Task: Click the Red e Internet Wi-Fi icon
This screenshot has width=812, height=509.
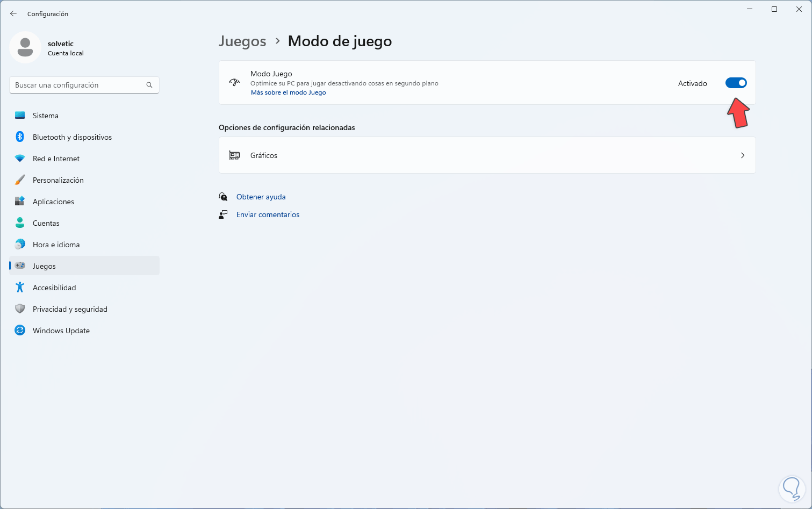Action: tap(20, 159)
